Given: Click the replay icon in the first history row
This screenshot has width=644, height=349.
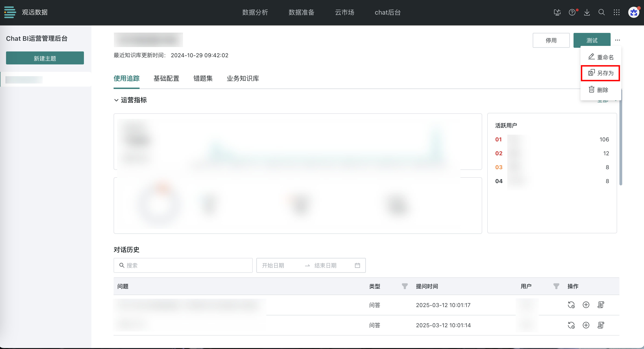Looking at the screenshot, I should coord(571,305).
